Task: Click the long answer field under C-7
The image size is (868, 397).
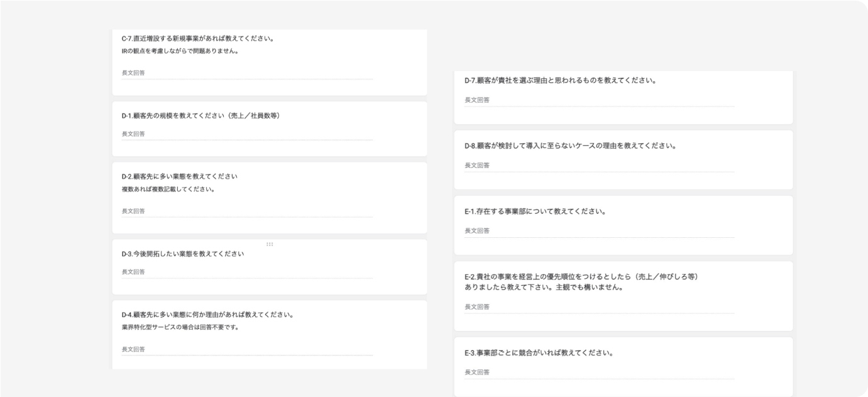Action: coord(246,73)
